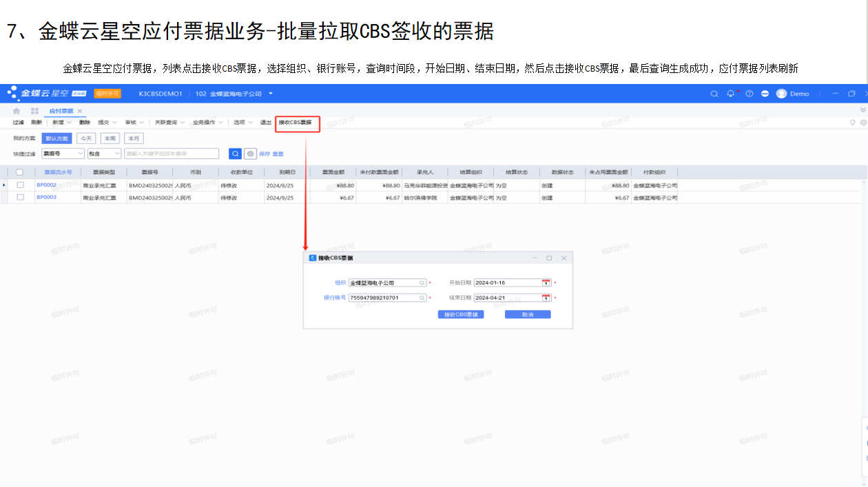Click the search magnifier in the top header
This screenshot has width=868, height=487.
pos(714,94)
